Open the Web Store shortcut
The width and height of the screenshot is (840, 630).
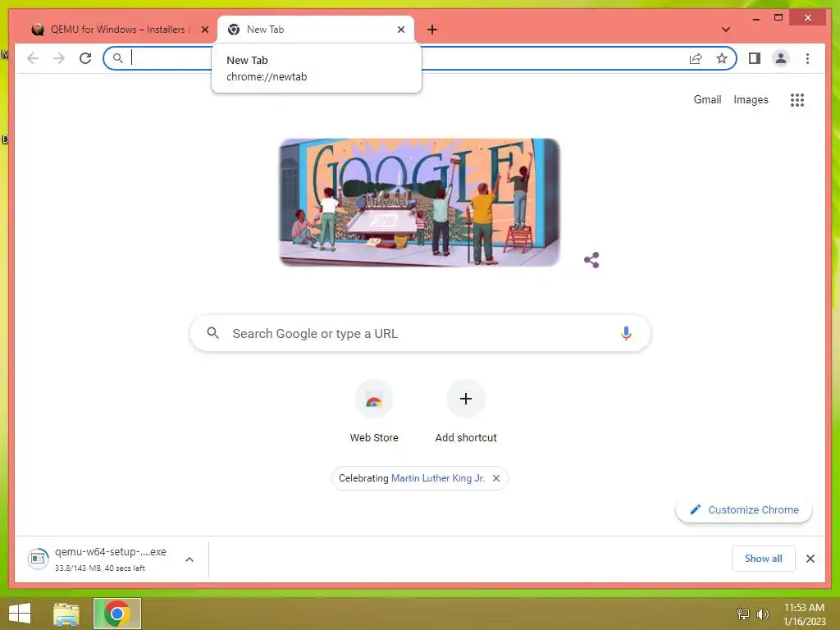pos(374,412)
